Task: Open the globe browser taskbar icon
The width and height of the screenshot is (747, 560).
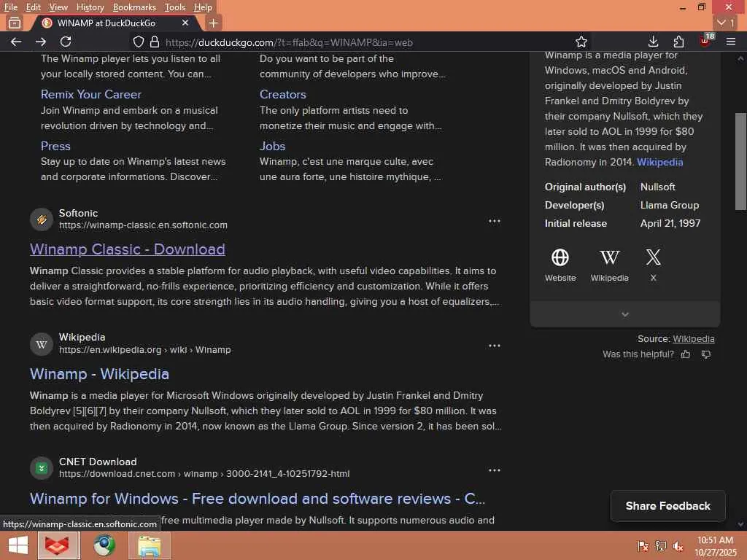Action: tap(104, 545)
